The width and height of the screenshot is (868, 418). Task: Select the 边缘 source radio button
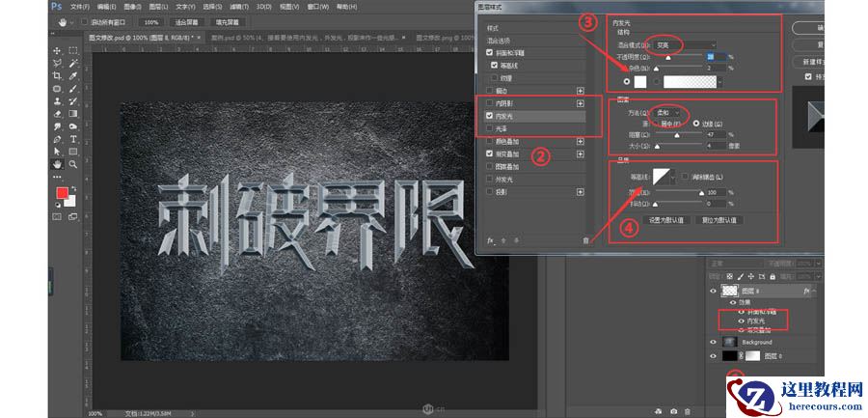[695, 124]
